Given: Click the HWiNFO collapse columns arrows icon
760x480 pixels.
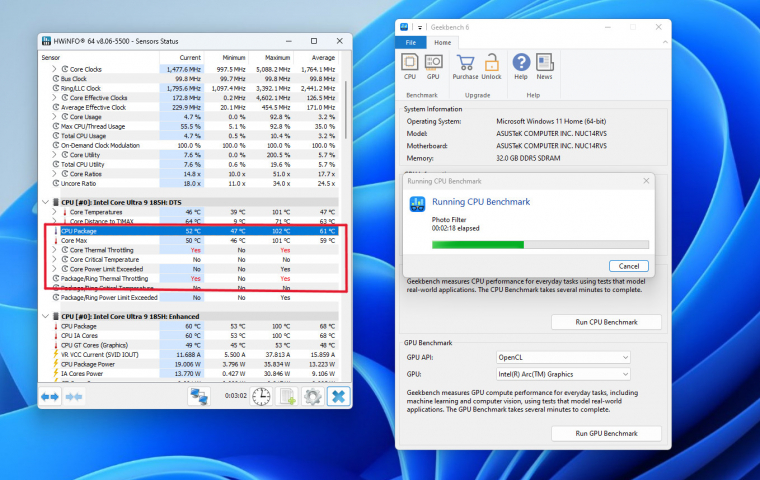Looking at the screenshot, I should [74, 397].
